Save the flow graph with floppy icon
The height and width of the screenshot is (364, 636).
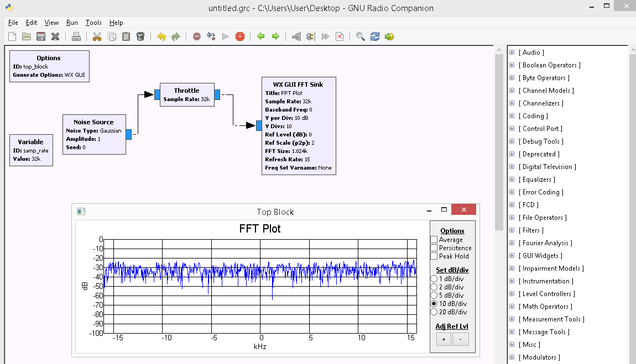41,37
